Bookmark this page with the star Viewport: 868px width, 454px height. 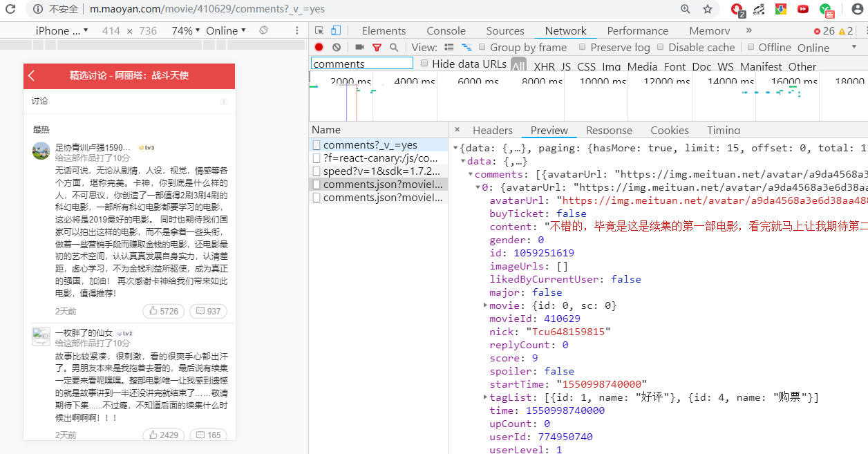point(708,9)
